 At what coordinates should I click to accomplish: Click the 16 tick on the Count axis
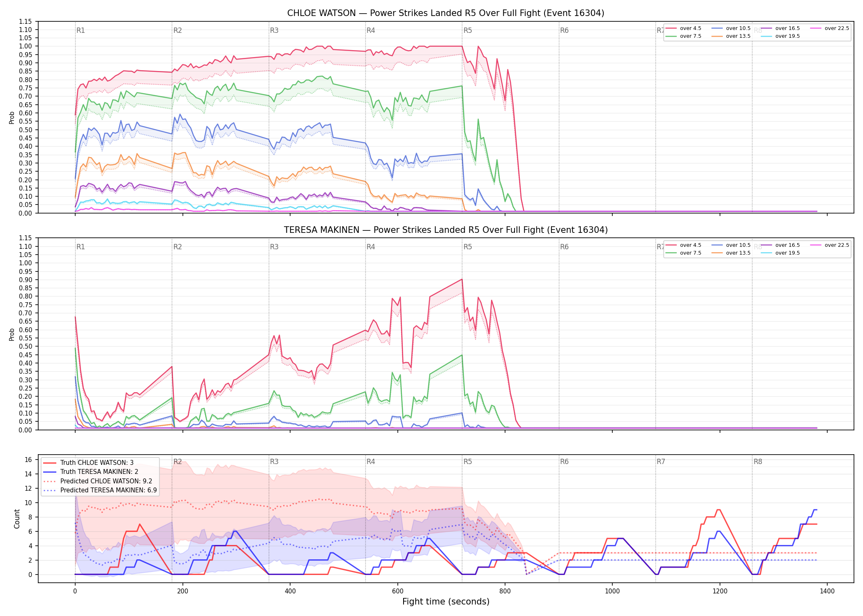tap(28, 460)
